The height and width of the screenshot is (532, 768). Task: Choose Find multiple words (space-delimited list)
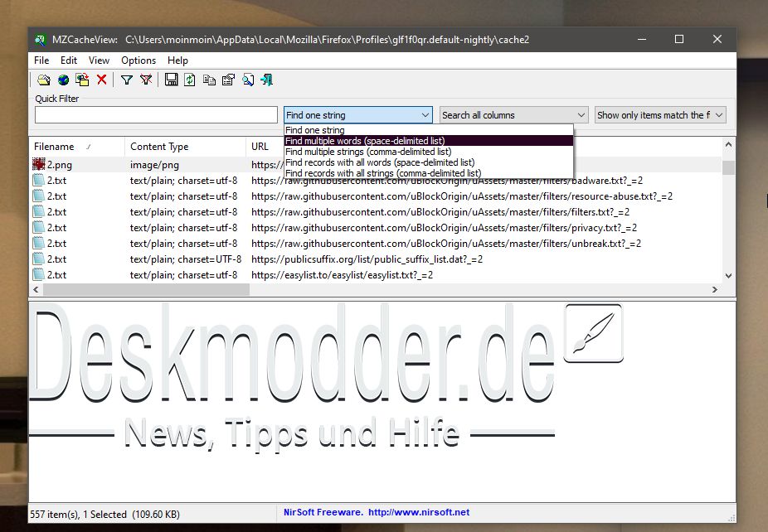(429, 141)
